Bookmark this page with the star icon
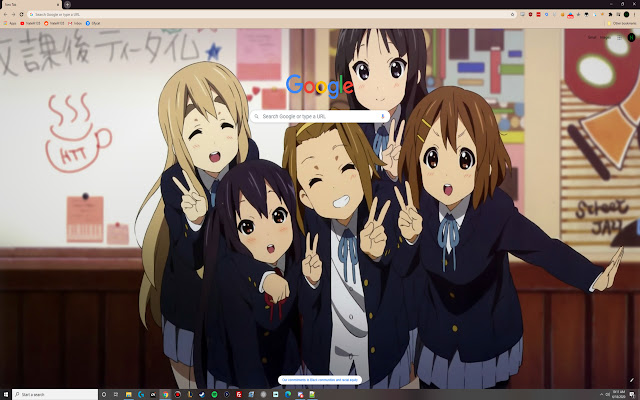640x400 pixels. pos(512,14)
